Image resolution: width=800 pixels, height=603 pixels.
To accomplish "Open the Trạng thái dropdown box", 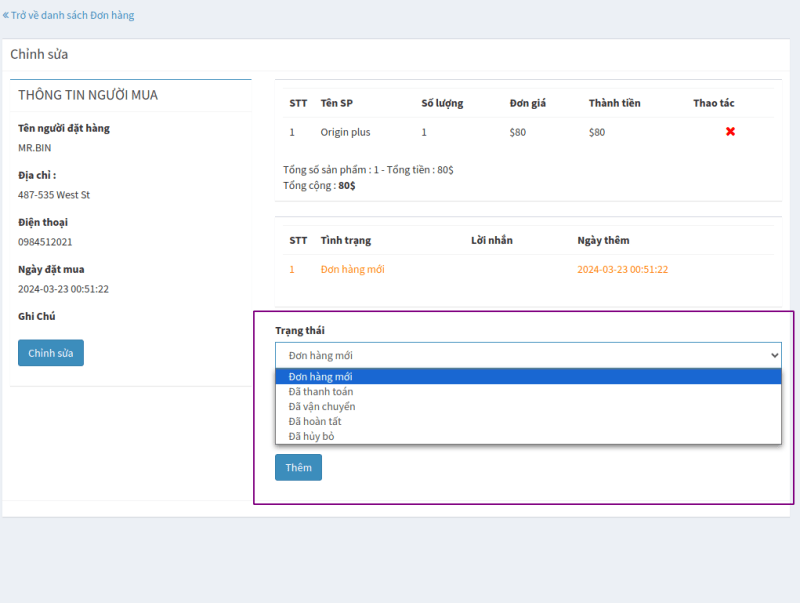I will tap(528, 355).
